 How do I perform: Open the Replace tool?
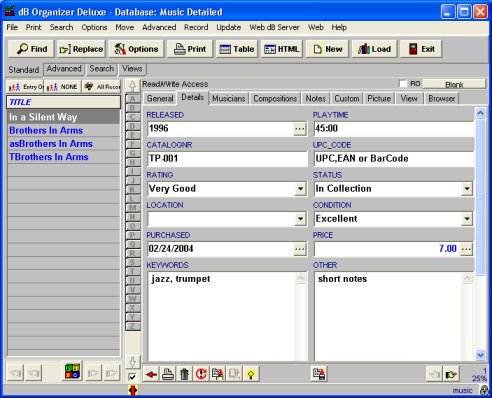[81, 49]
